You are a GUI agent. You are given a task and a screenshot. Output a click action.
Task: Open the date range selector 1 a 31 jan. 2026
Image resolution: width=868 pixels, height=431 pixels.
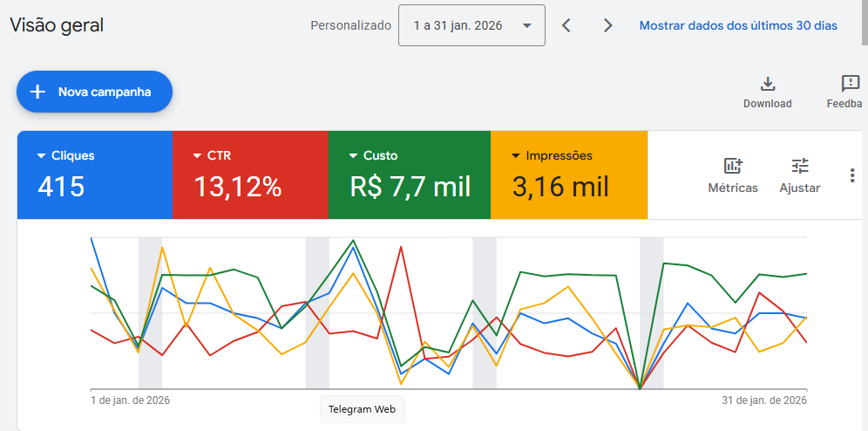pos(471,25)
